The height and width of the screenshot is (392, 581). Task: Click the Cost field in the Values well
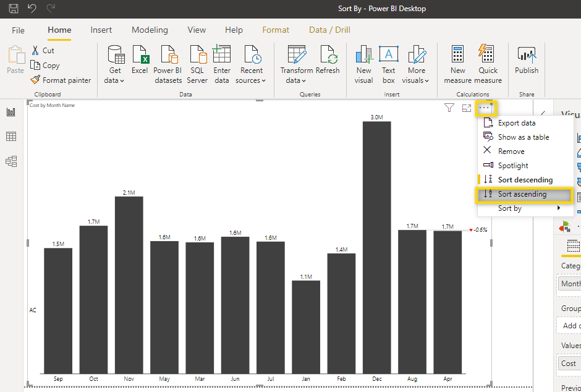pyautogui.click(x=568, y=364)
